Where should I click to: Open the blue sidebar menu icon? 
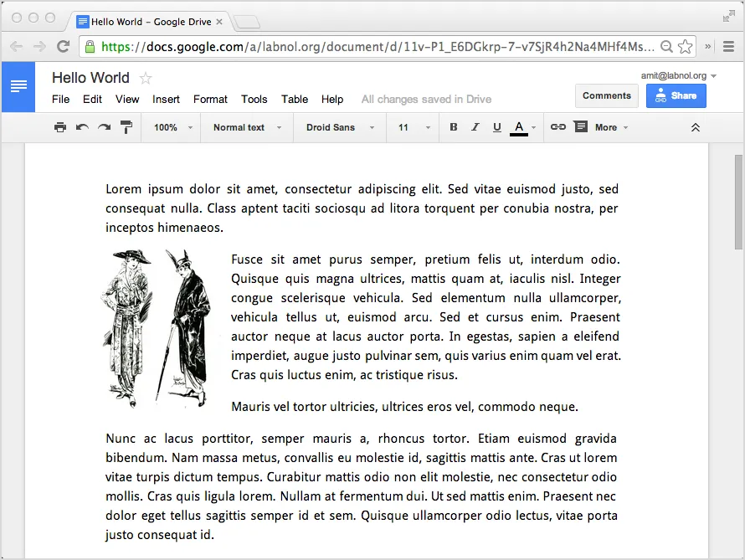tap(18, 86)
